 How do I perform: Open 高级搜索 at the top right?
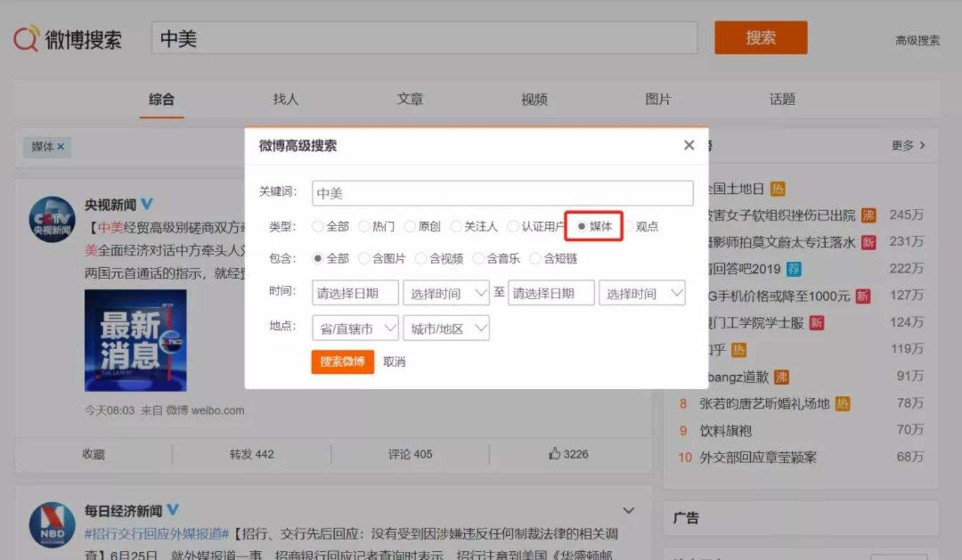click(x=917, y=40)
